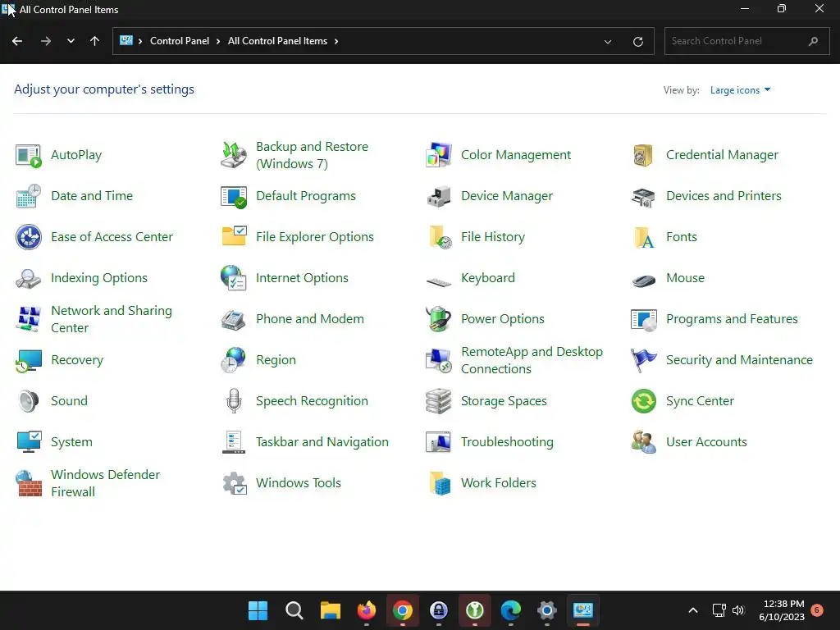Open the Windows Defender Firewall icon
This screenshot has width=840, height=630.
pyautogui.click(x=29, y=483)
